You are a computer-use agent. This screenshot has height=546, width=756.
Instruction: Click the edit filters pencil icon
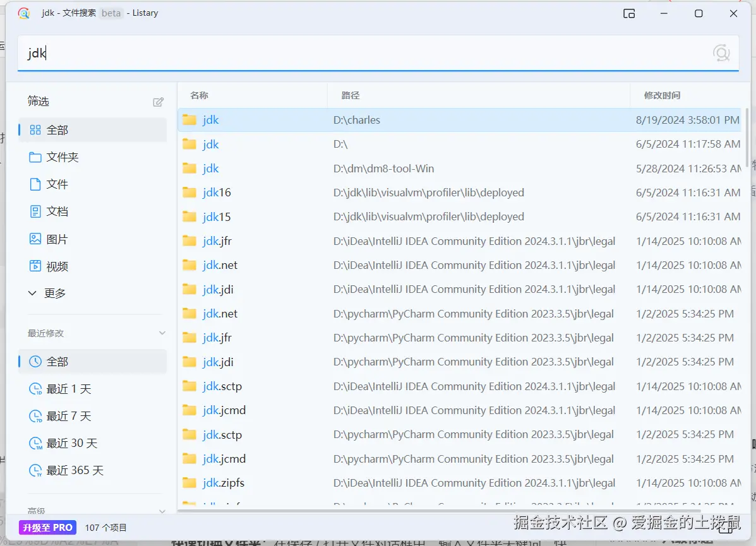[x=158, y=102]
